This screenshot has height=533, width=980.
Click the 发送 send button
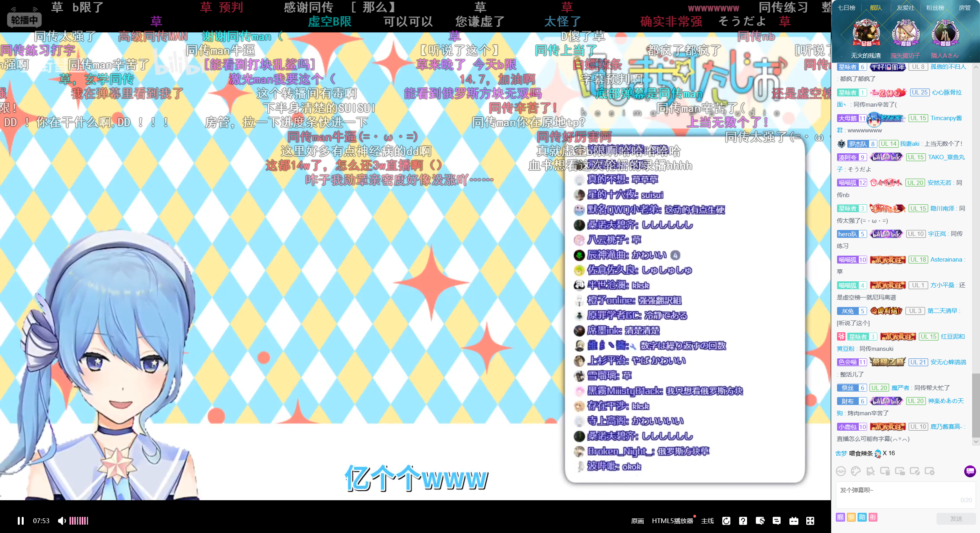point(956,518)
